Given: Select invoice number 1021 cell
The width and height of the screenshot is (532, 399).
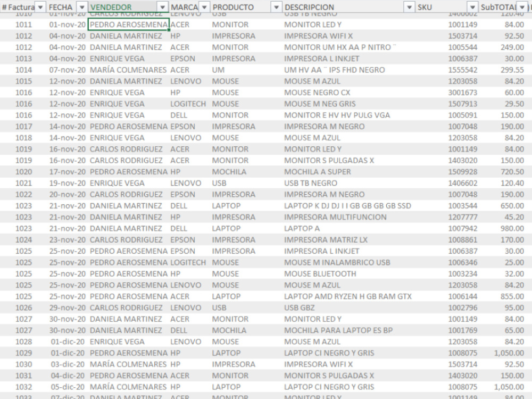Looking at the screenshot, I should (x=24, y=183).
